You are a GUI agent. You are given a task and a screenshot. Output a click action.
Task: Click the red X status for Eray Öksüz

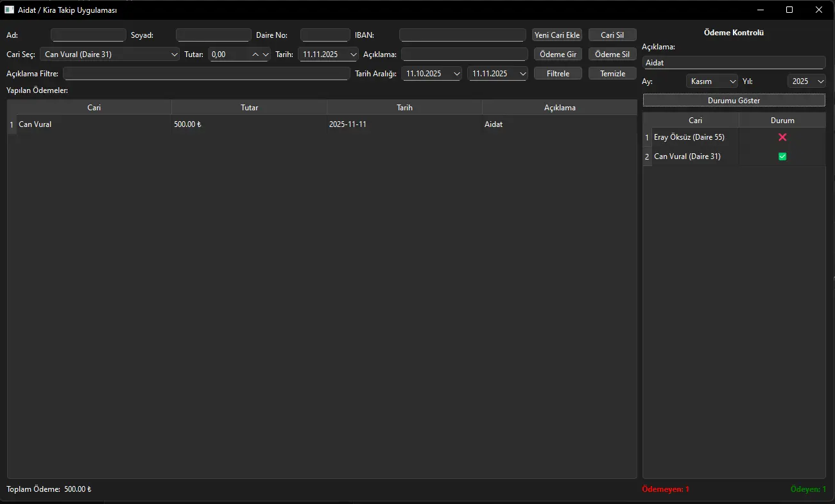click(x=782, y=137)
